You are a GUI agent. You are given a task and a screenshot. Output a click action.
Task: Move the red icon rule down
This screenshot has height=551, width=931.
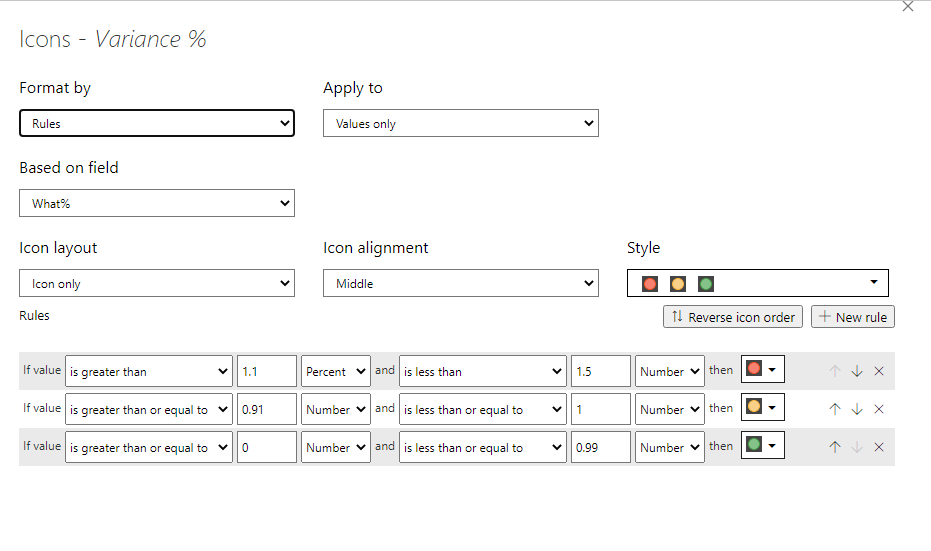(857, 371)
